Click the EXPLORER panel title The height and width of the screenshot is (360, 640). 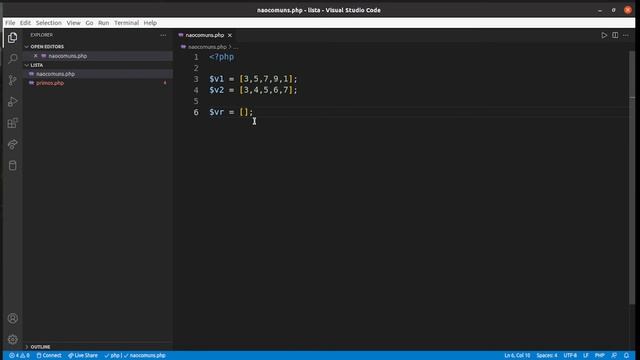pyautogui.click(x=41, y=35)
